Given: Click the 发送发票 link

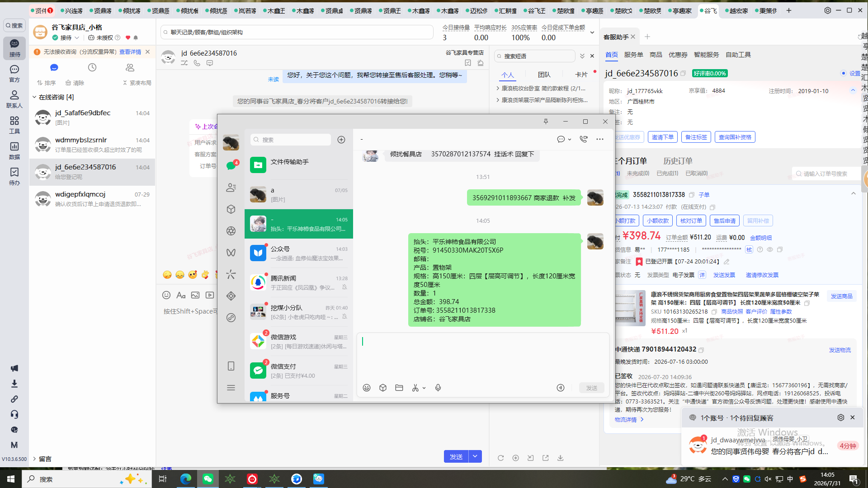Looking at the screenshot, I should 724,275.
